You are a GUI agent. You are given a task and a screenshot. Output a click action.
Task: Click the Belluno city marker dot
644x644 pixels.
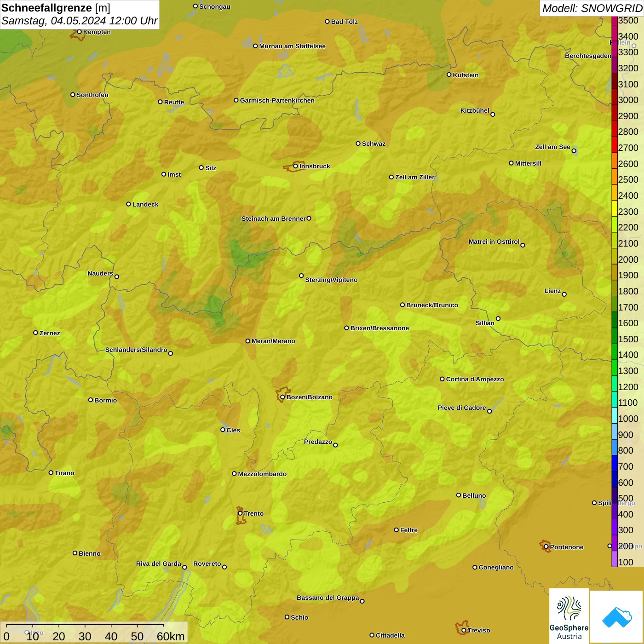pos(459,495)
